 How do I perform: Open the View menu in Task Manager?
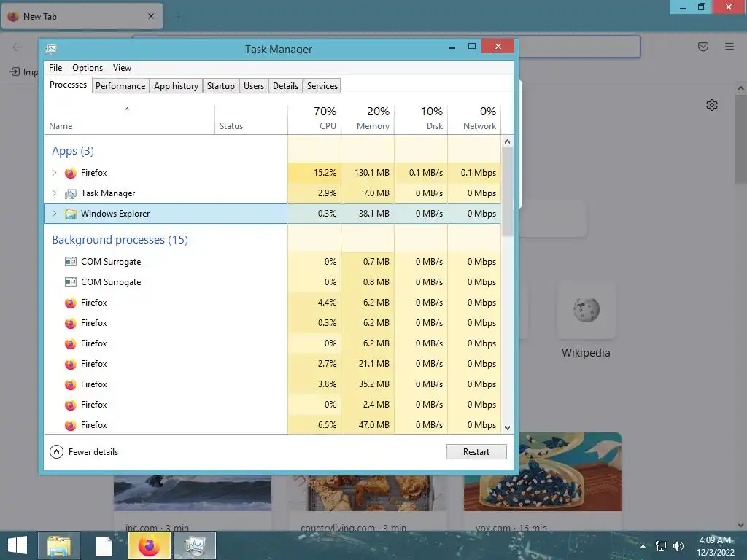click(x=122, y=68)
